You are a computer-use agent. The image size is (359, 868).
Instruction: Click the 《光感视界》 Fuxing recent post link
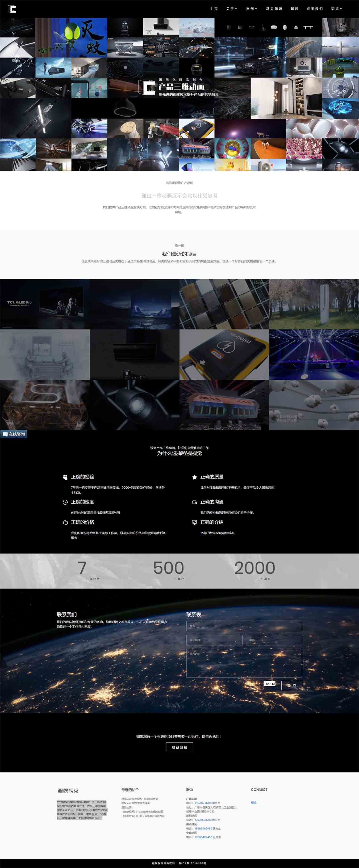tap(142, 812)
